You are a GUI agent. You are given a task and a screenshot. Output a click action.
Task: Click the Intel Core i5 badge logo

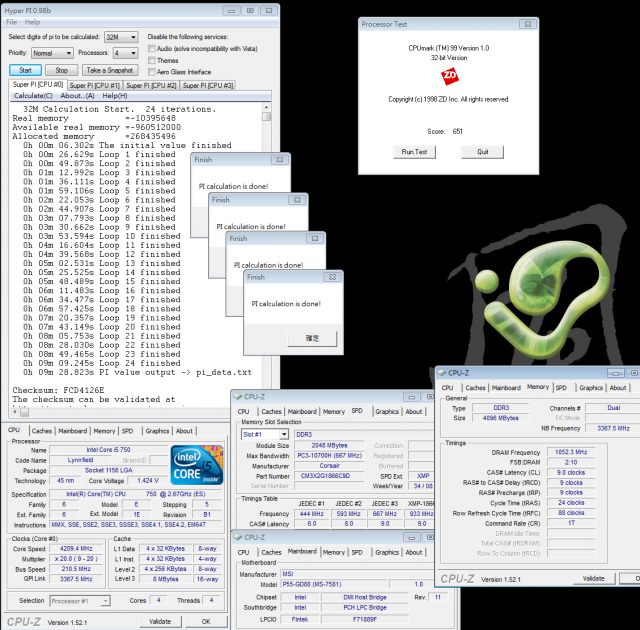click(x=197, y=465)
